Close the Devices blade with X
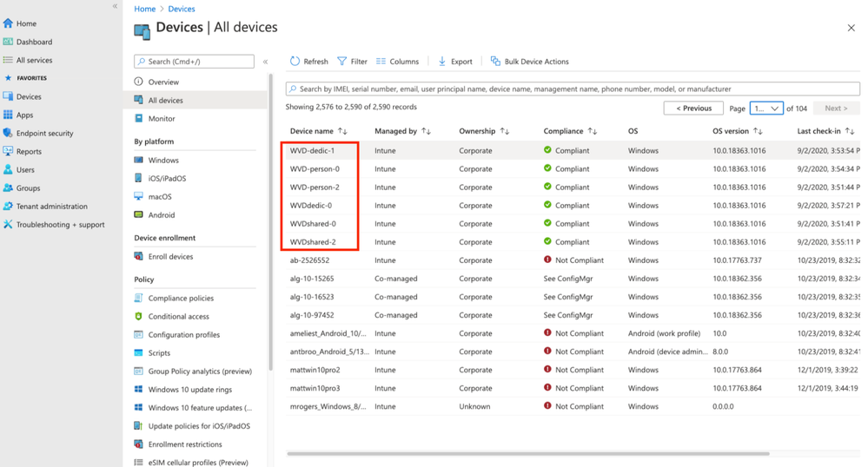The image size is (868, 467). click(851, 28)
